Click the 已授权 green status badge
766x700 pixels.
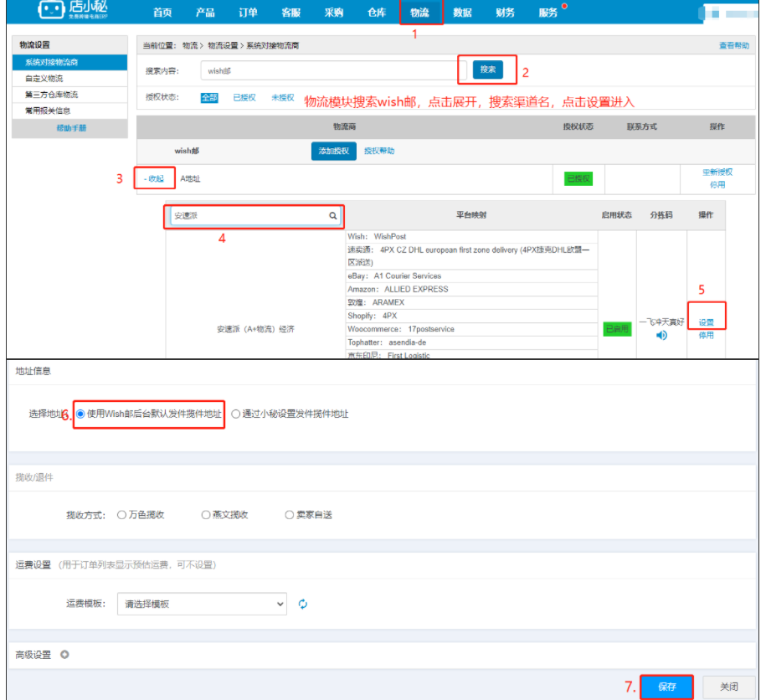[x=578, y=179]
